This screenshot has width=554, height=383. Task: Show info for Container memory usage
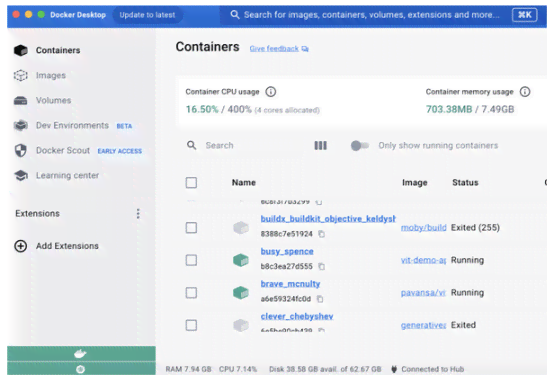point(525,92)
